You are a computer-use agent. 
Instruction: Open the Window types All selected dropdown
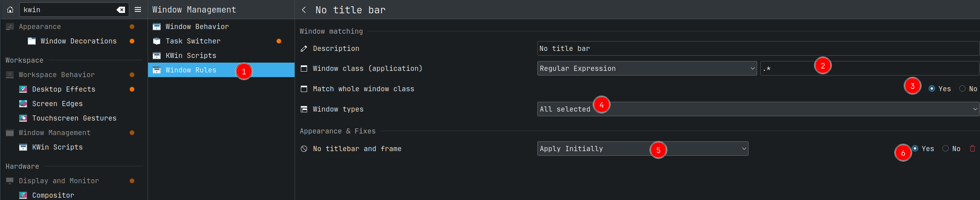click(x=758, y=109)
